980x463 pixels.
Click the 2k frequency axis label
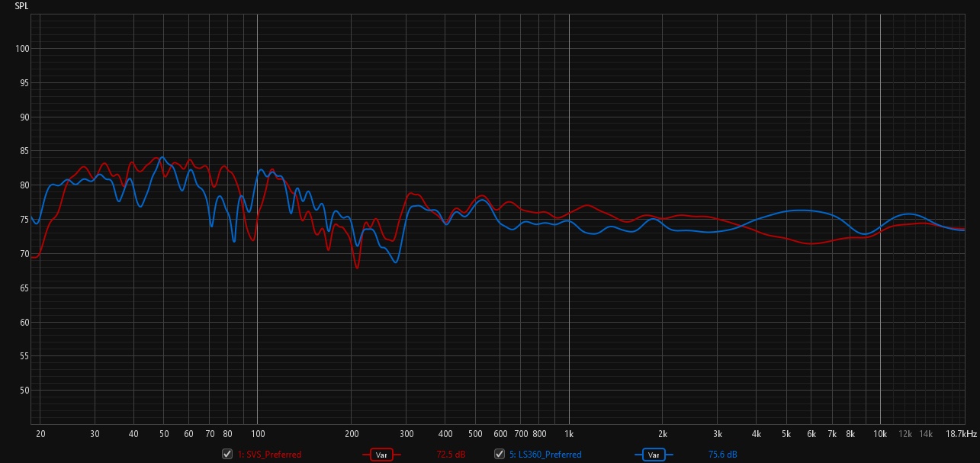point(663,434)
